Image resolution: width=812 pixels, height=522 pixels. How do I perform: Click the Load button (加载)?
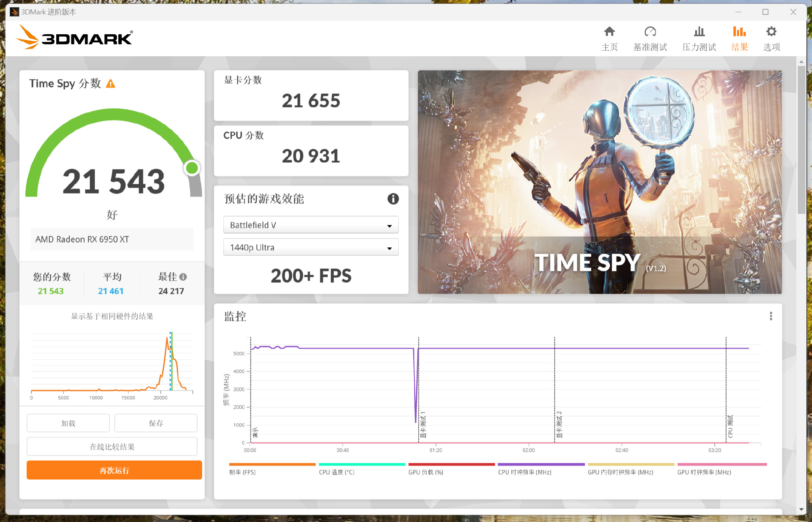click(68, 423)
